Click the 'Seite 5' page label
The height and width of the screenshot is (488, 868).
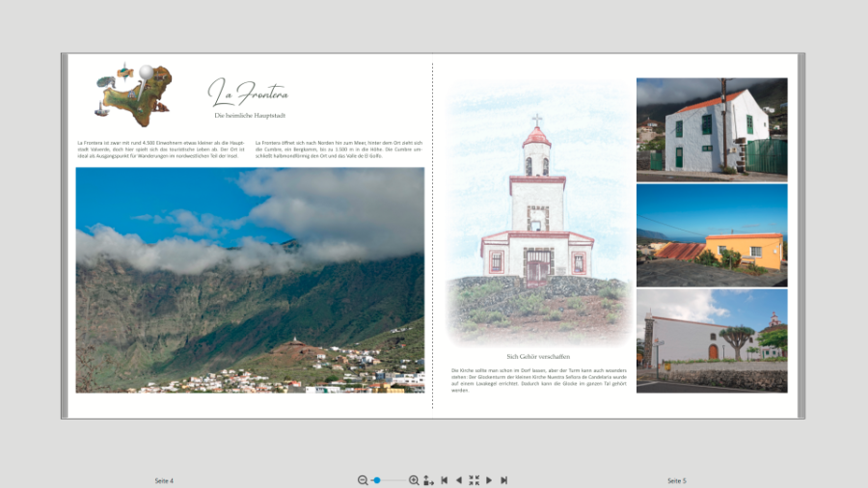click(x=676, y=481)
